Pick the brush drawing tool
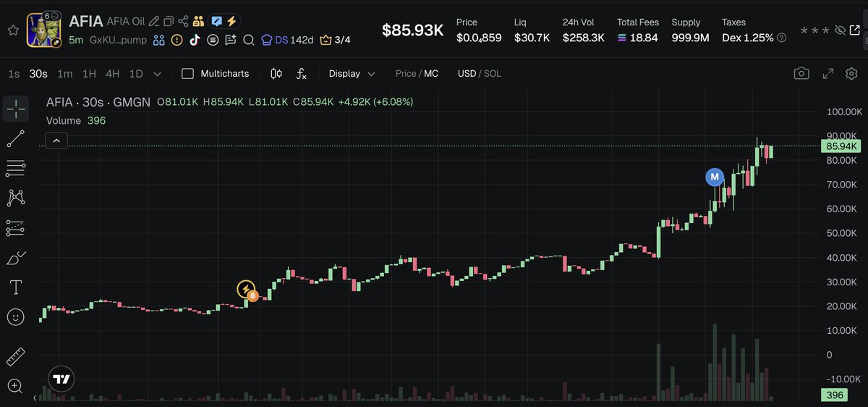This screenshot has width=868, height=407. click(x=15, y=258)
